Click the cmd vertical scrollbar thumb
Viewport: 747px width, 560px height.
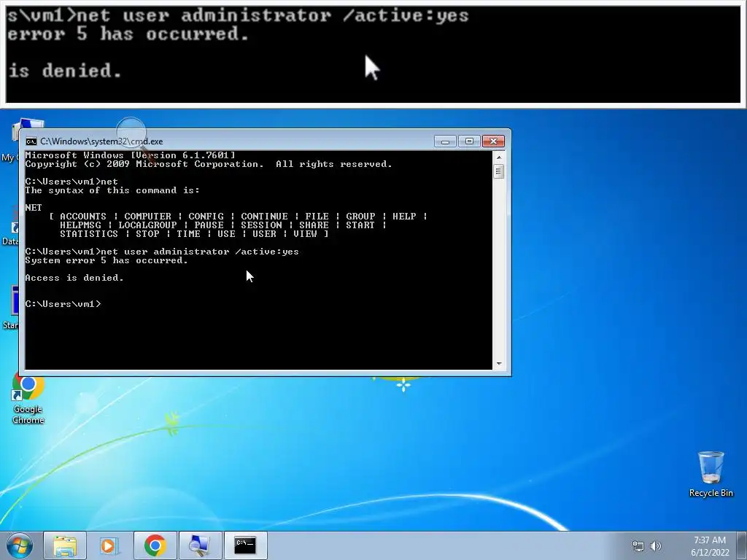[x=499, y=171]
